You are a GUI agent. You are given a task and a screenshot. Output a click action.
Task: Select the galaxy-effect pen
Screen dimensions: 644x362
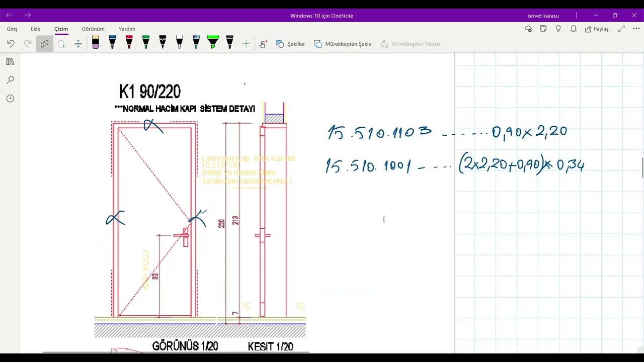pos(196,43)
